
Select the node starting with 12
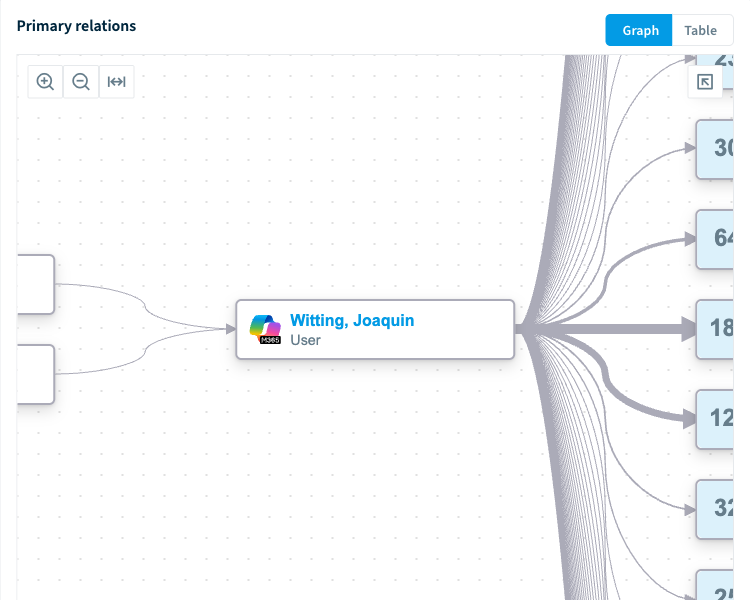tap(715, 420)
